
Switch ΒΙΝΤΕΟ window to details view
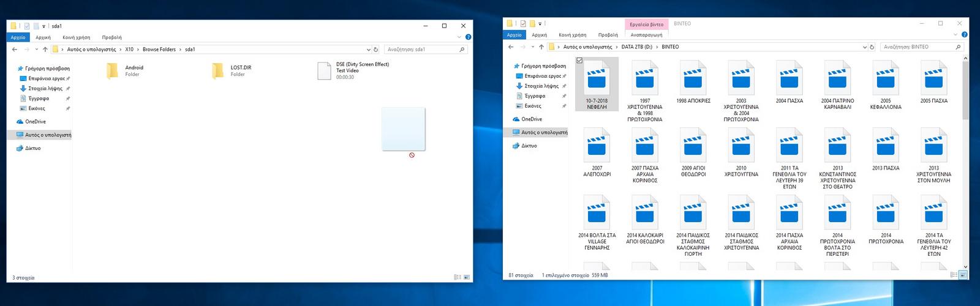click(954, 275)
